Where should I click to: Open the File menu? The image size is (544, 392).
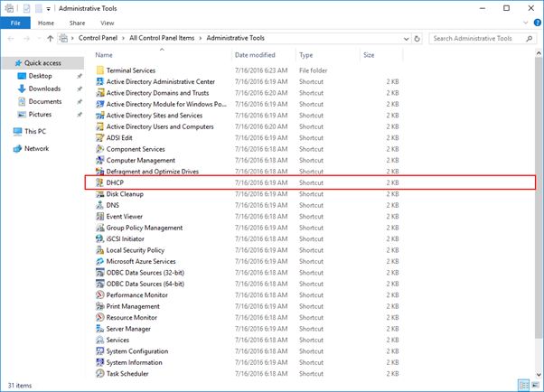pyautogui.click(x=15, y=23)
